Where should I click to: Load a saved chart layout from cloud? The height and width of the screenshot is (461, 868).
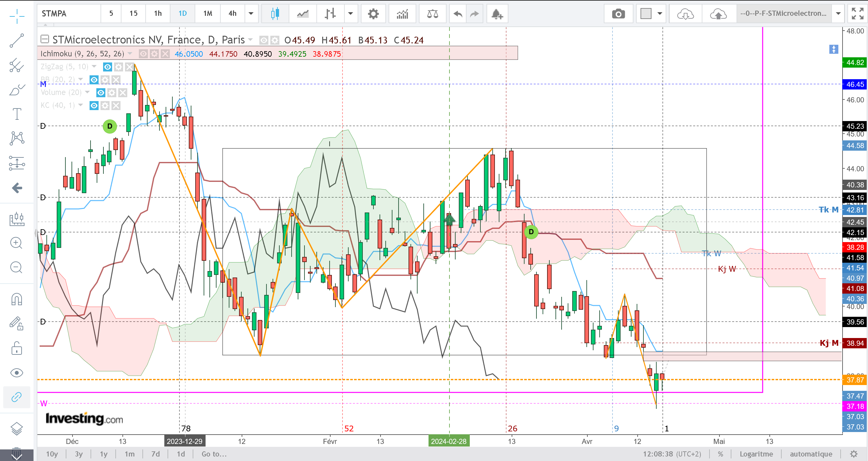[685, 14]
